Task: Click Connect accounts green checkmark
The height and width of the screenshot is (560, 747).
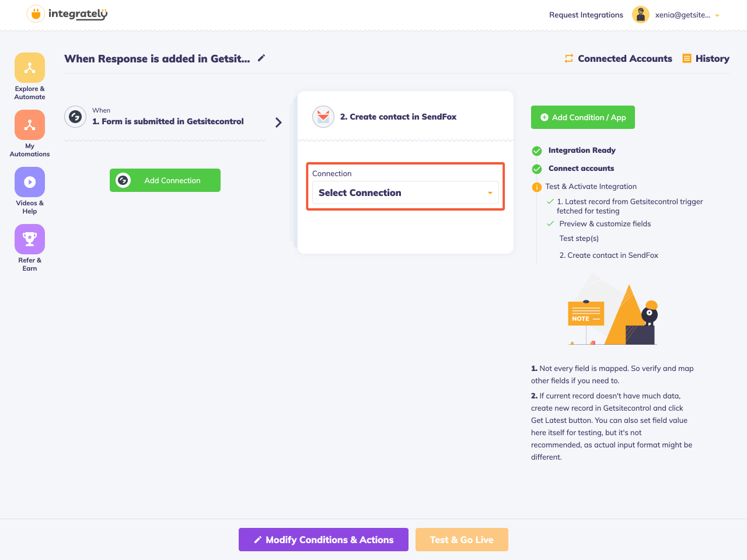Action: click(537, 169)
